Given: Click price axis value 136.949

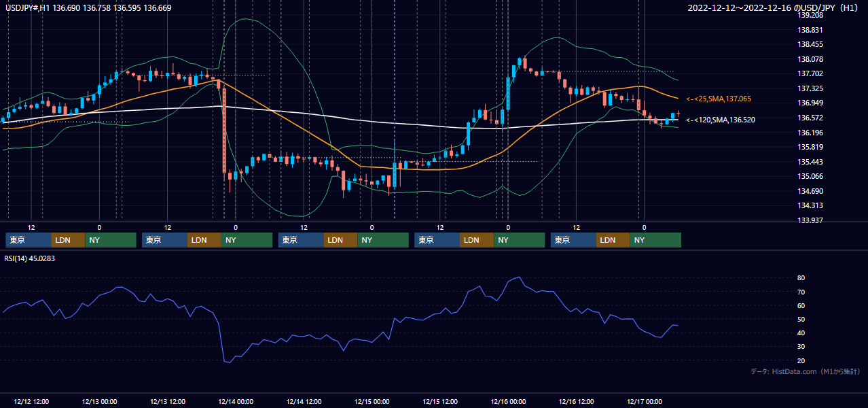Looking at the screenshot, I should click(x=809, y=103).
